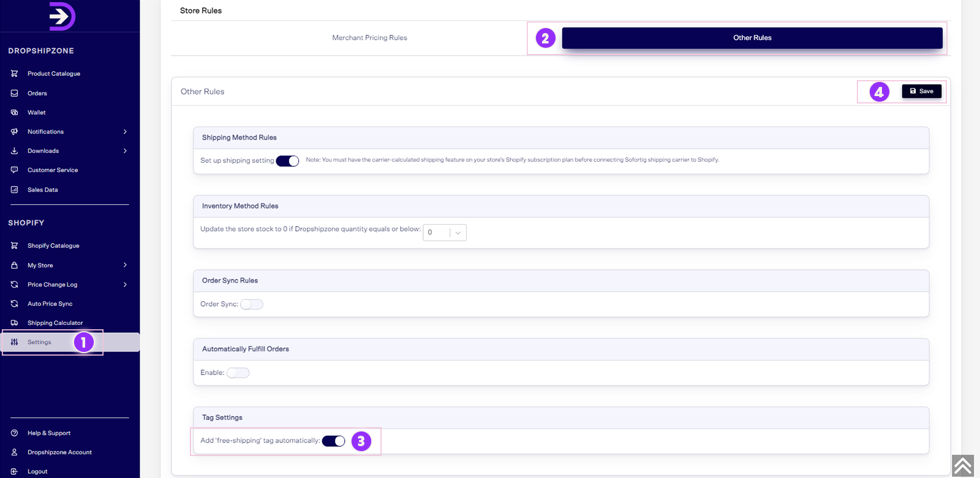Expand the Notifications submenu chevron
The height and width of the screenshot is (478, 980).
[125, 132]
